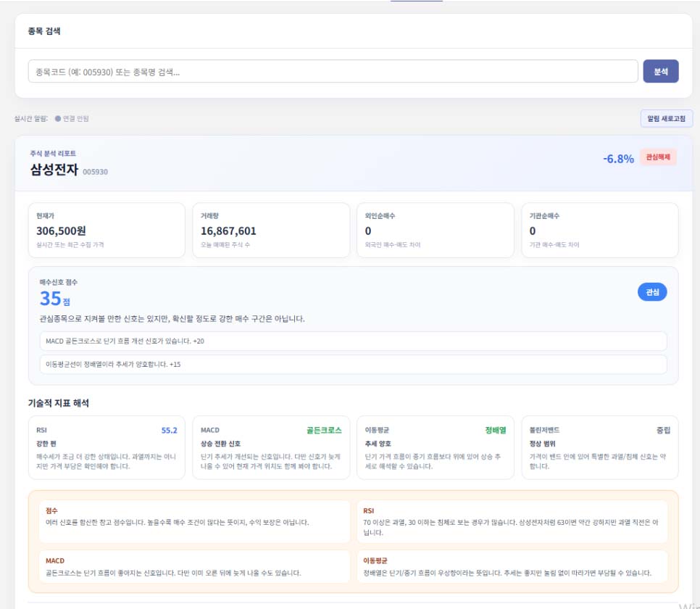Select the 기관순매수 card

coord(599,230)
